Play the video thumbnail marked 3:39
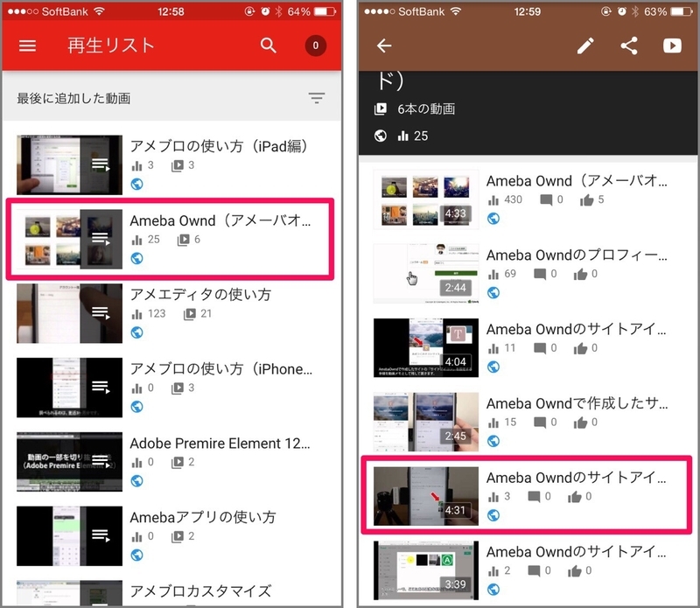Viewport: 700px width, 608px height. pos(426,570)
